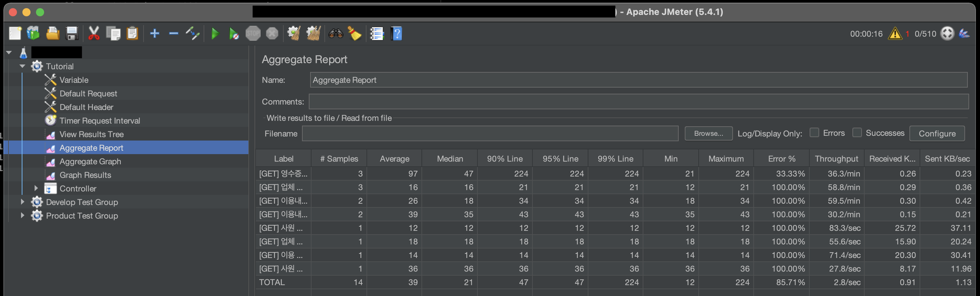The width and height of the screenshot is (980, 296).
Task: Click the remote engines globe icon
Action: [947, 34]
